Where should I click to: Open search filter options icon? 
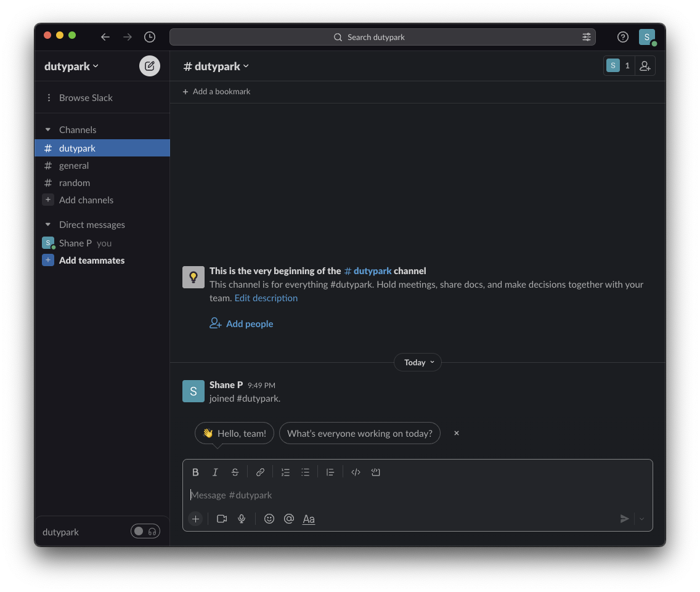pyautogui.click(x=587, y=37)
